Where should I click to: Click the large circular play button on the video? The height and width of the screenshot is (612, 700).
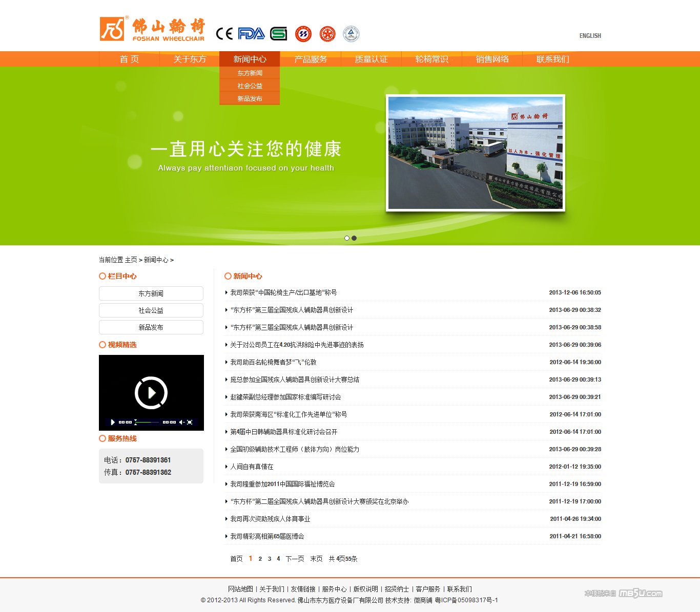pos(151,393)
